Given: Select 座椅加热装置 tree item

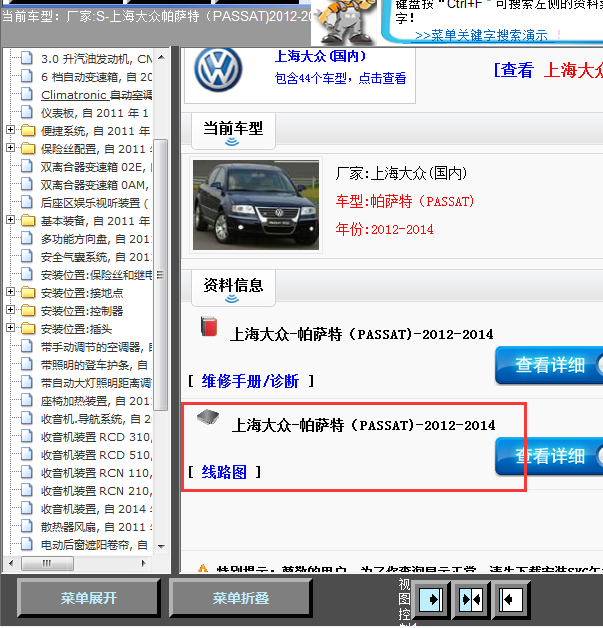Looking at the screenshot, I should pyautogui.click(x=96, y=401).
